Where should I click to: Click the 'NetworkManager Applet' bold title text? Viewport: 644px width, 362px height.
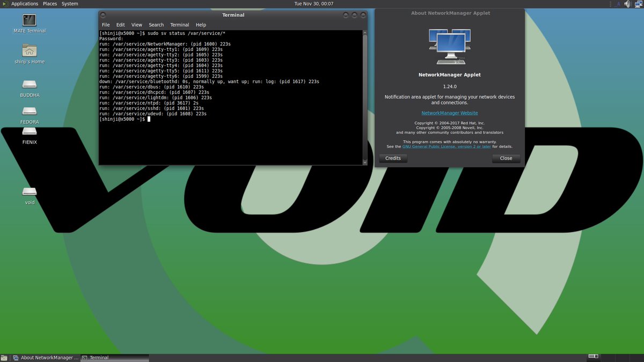point(450,75)
